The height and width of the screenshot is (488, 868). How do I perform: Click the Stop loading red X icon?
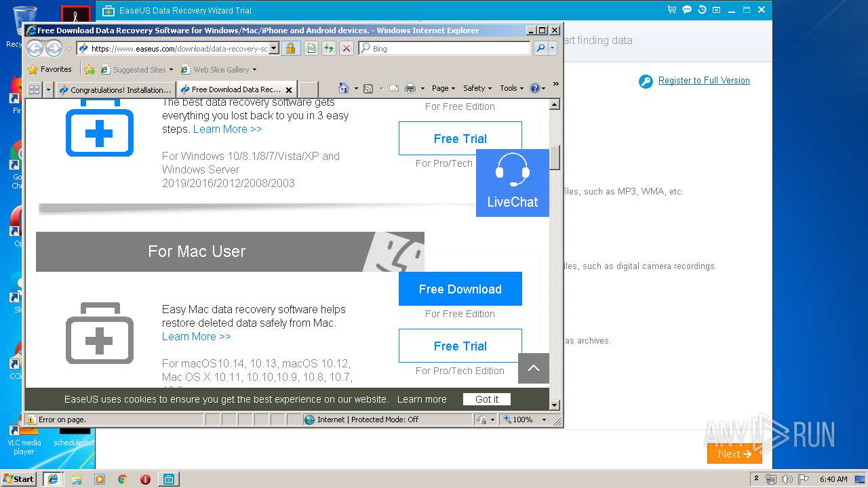point(347,48)
